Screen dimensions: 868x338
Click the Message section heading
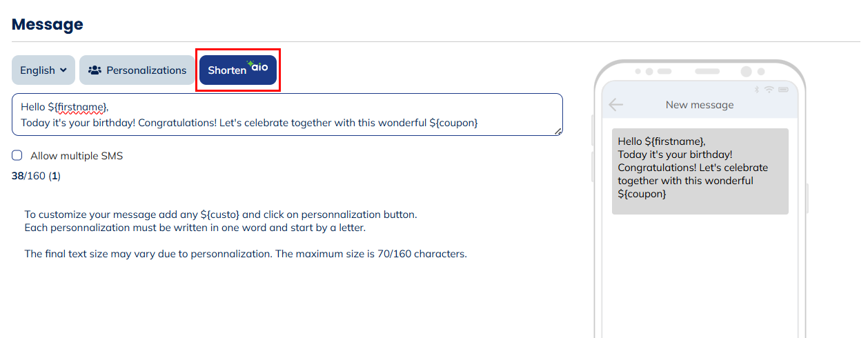(48, 24)
